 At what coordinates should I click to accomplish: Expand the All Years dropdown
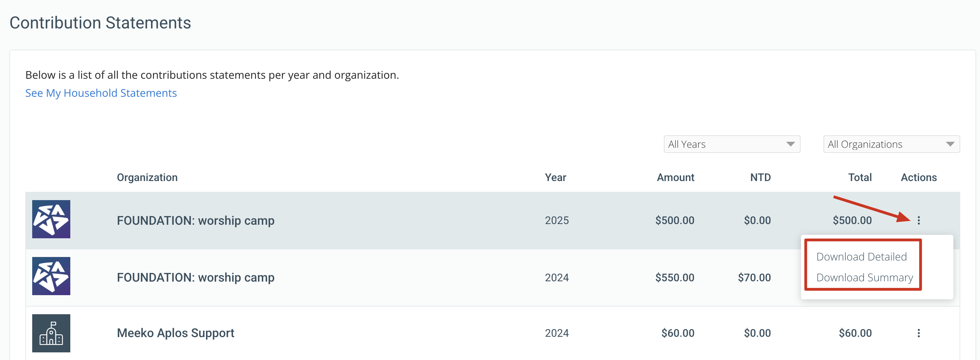[x=732, y=144]
